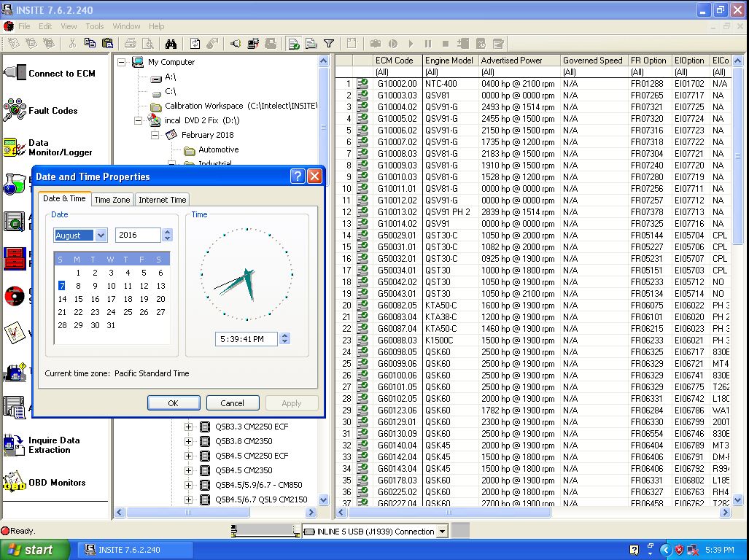The height and width of the screenshot is (560, 749).
Task: Click the Cut scissors toolbar icon
Action: [72, 44]
